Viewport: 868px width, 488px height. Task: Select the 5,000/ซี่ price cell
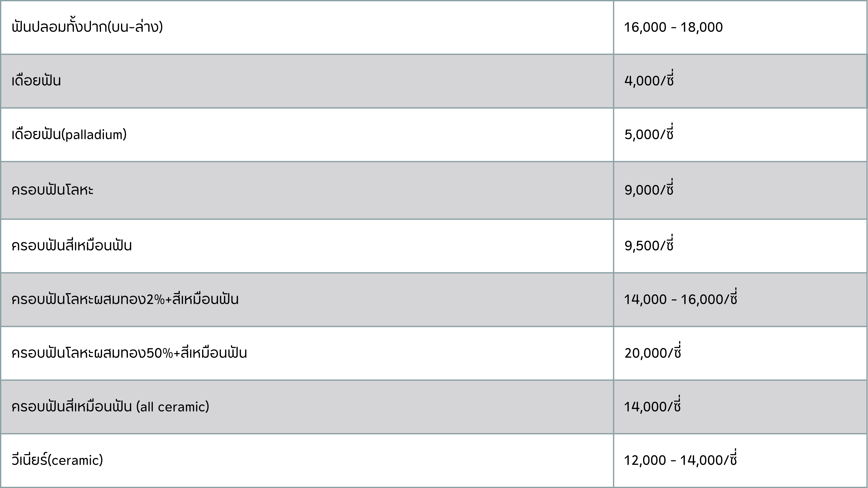pyautogui.click(x=649, y=135)
